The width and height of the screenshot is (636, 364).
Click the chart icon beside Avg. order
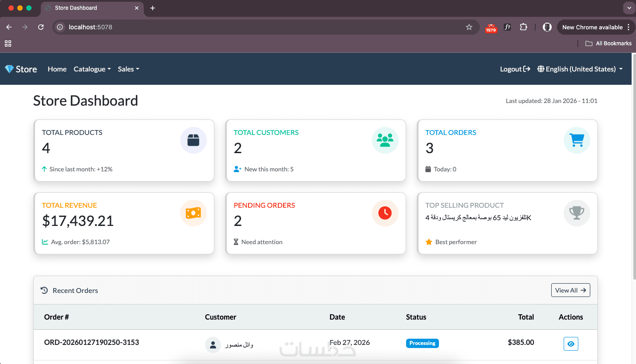[45, 242]
